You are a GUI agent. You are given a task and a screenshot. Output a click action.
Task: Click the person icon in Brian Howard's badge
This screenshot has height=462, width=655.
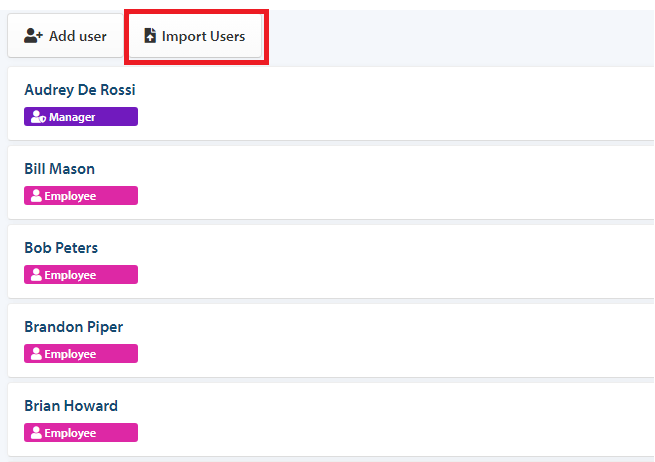pyautogui.click(x=36, y=433)
